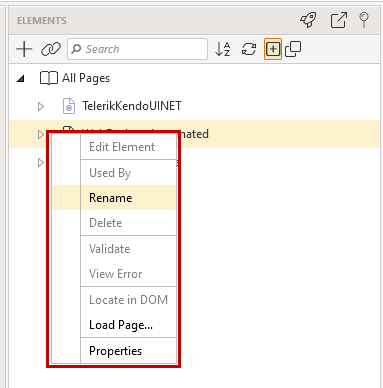Viewport: 383px width, 388px height.
Task: Choose Delete in context menu
Action: pyautogui.click(x=128, y=223)
